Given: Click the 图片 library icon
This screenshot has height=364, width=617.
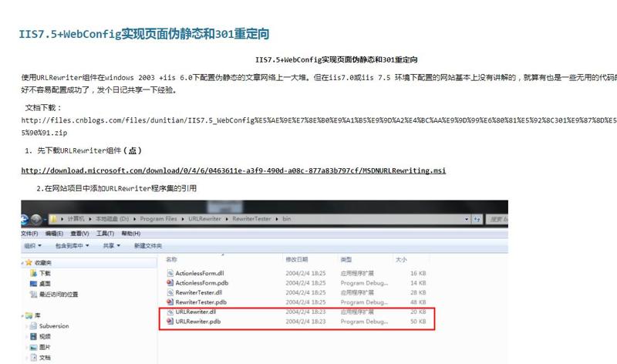Looking at the screenshot, I should 33,347.
